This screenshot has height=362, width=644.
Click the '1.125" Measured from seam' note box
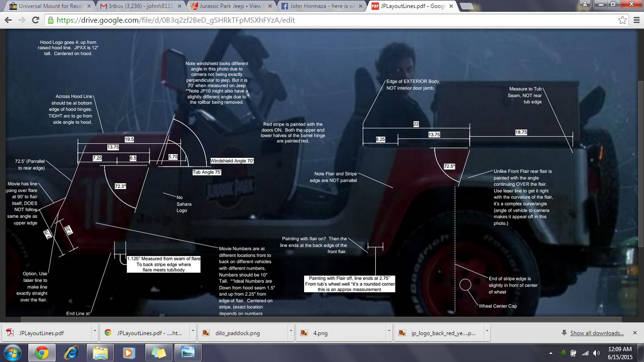coord(164,264)
